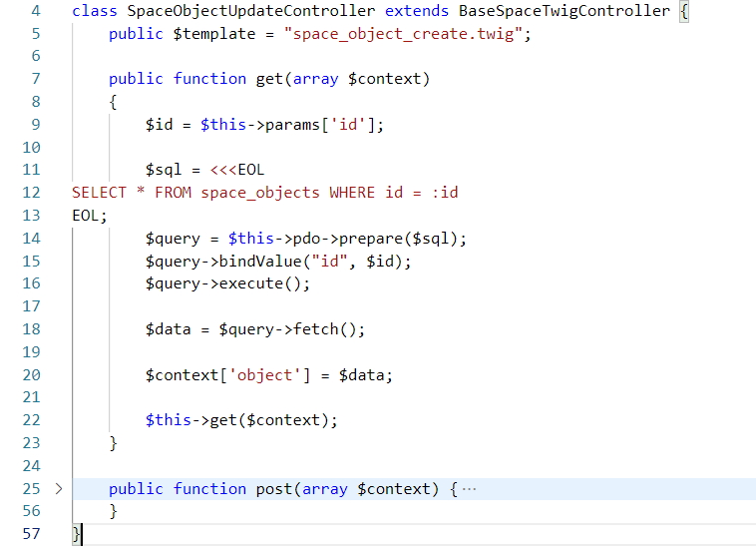Click line number 57 in the gutter
Screen dimensions: 756x553
pos(31,534)
